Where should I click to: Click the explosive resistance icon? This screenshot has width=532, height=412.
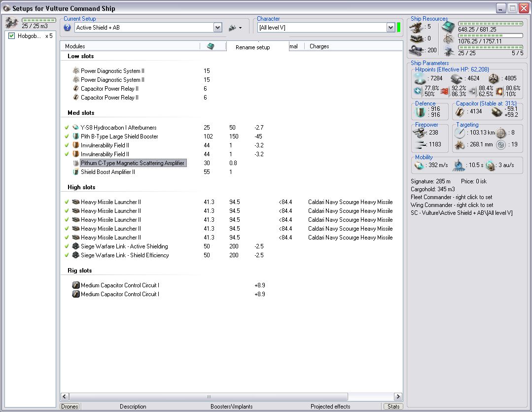coord(499,91)
